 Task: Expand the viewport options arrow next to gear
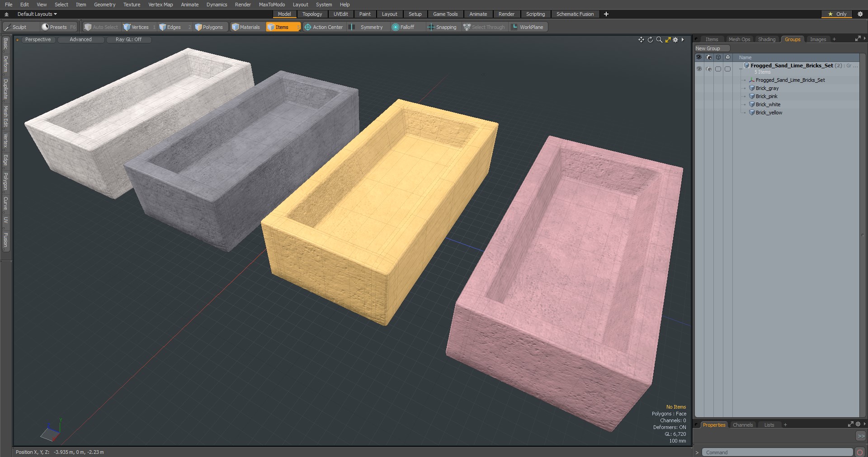(683, 40)
